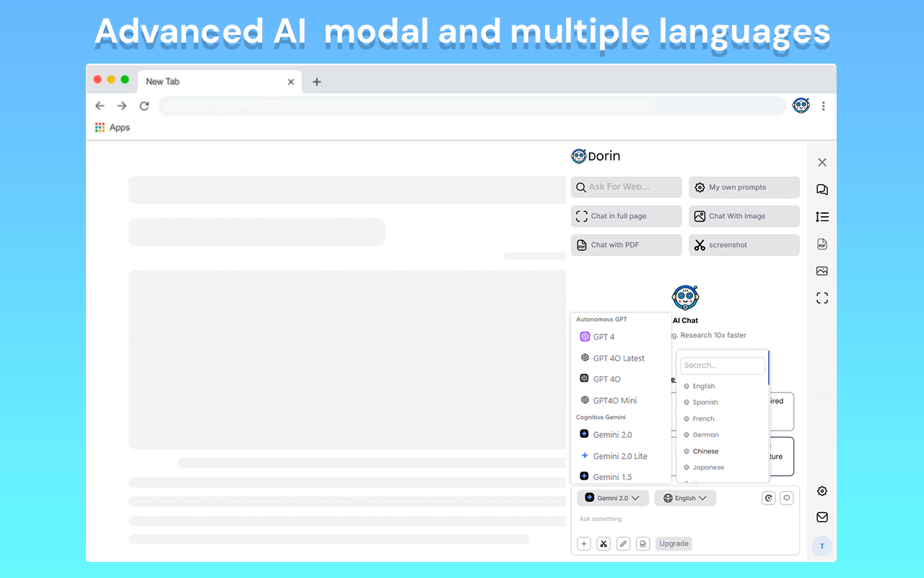Close the Dorin side panel
Screen dimensions: 924x578
coord(821,163)
